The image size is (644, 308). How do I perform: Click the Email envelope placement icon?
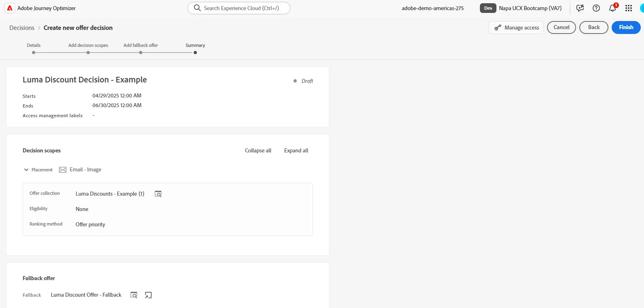[x=63, y=170]
